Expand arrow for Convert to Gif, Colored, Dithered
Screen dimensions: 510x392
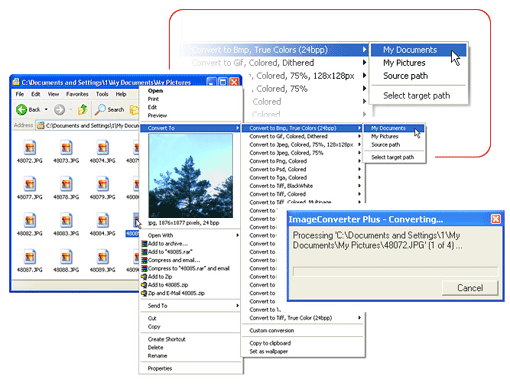click(x=359, y=136)
